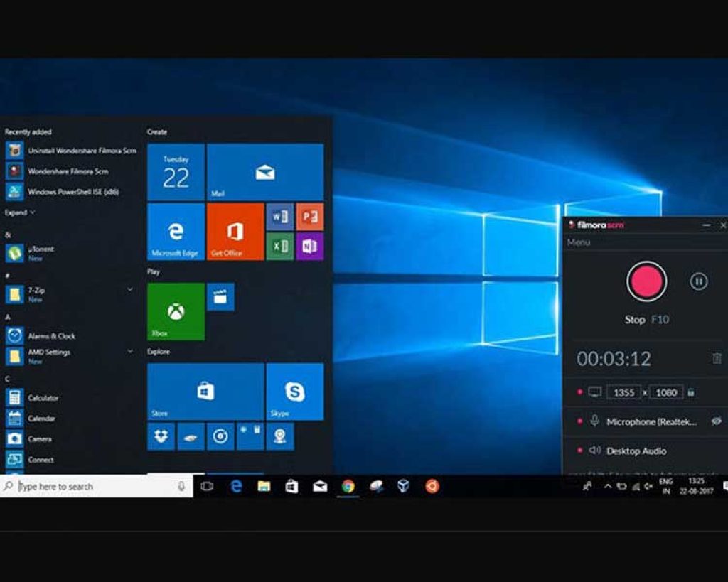Expand the Recently added list
This screenshot has height=582, width=728.
click(19, 212)
